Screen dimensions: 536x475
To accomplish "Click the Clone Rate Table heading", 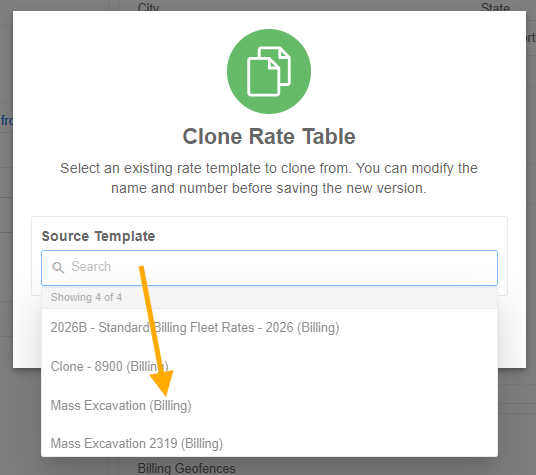I will click(269, 136).
